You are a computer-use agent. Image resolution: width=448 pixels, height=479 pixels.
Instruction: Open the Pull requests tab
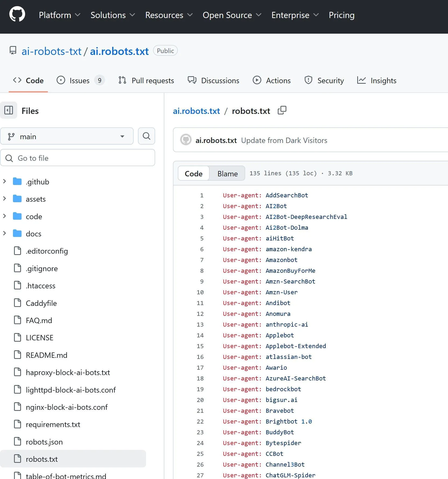click(x=146, y=81)
